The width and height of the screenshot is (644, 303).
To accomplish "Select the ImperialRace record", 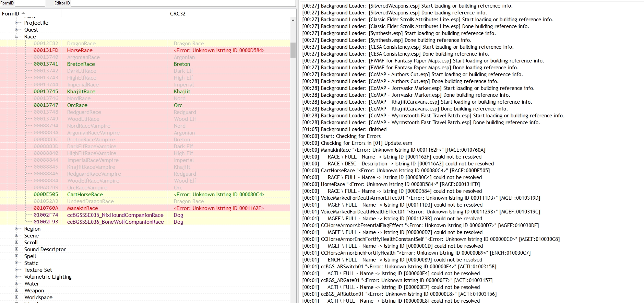I will (145, 84).
